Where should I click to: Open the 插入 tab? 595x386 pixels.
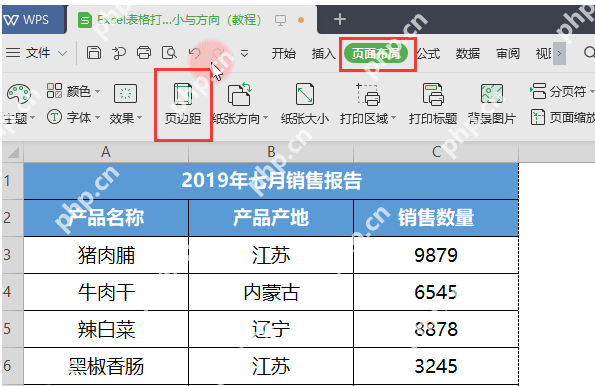[x=323, y=54]
